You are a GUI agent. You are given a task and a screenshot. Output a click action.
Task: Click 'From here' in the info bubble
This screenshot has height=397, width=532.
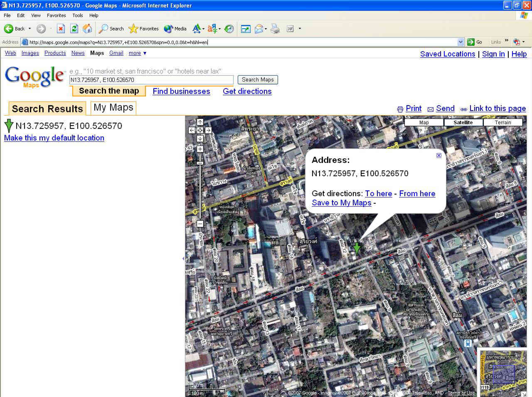click(x=417, y=194)
